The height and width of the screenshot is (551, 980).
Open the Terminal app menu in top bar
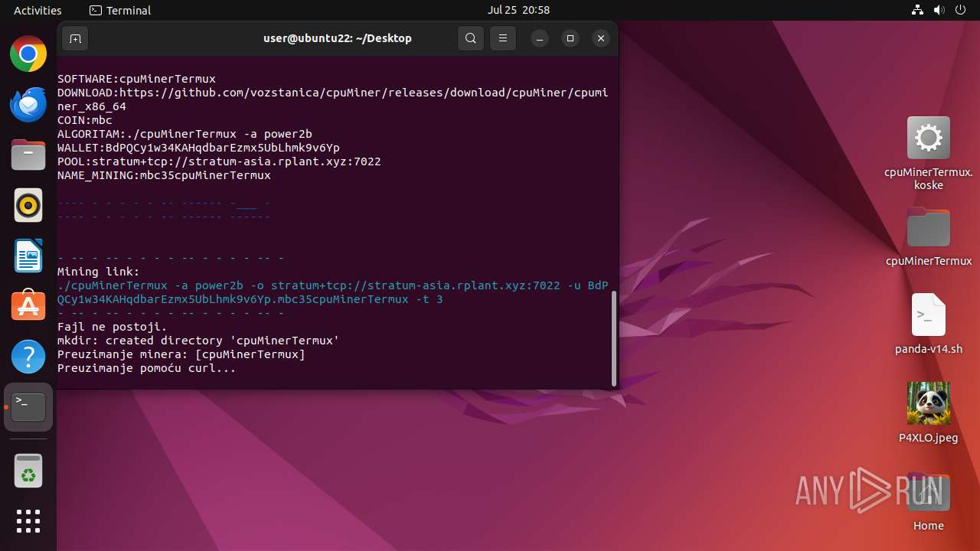[x=120, y=10]
